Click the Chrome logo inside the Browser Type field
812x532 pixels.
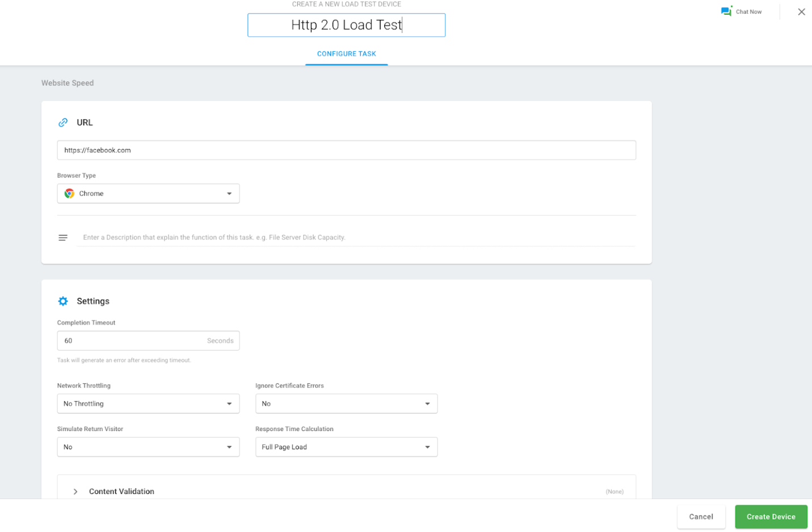(69, 193)
